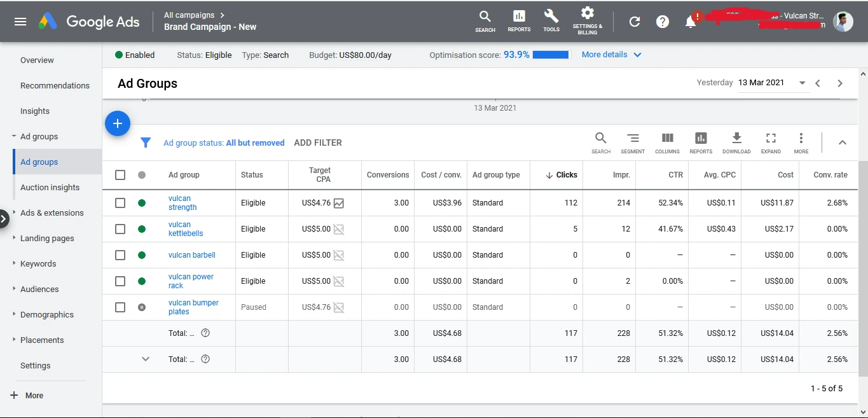Tick the vulcan bumper plates row checkbox

coord(120,307)
